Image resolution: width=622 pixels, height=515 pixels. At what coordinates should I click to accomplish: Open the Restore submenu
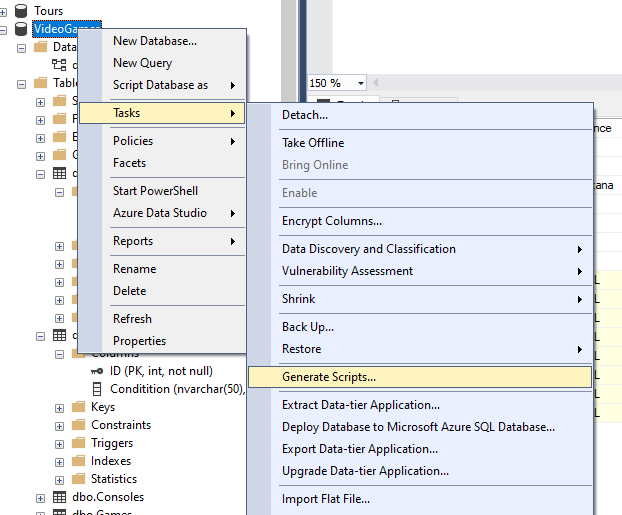click(x=420, y=349)
